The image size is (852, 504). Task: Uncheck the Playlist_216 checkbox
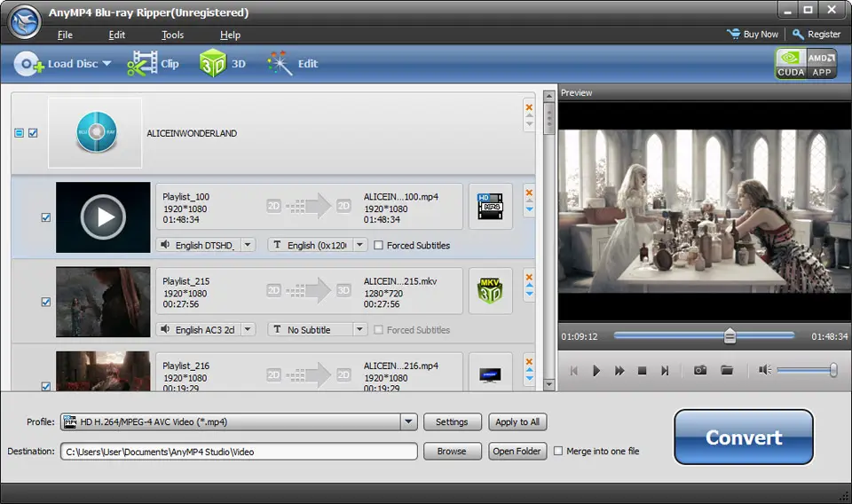coord(46,386)
